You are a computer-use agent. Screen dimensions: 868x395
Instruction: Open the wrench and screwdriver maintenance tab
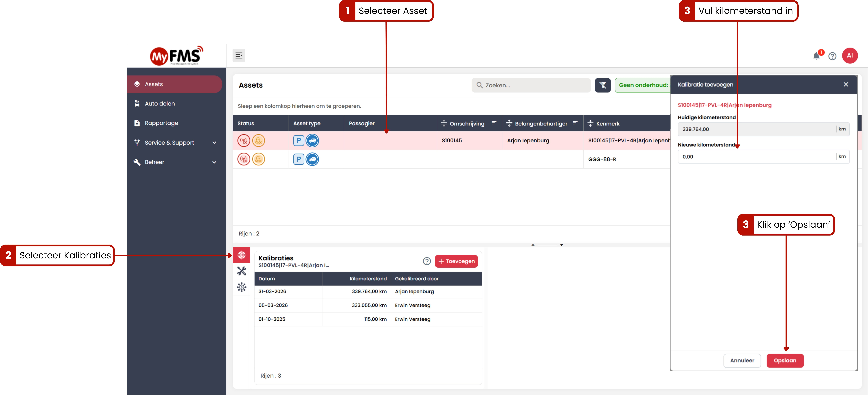(242, 271)
